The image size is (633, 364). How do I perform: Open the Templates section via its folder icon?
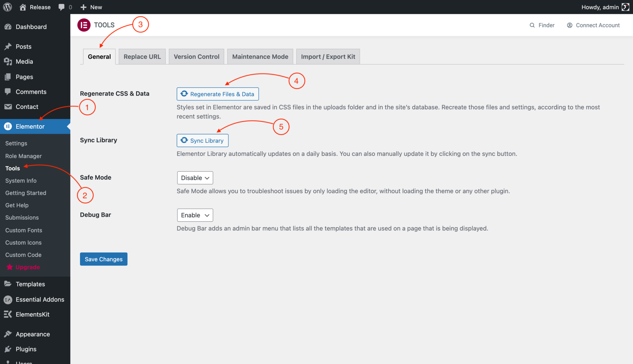coord(8,284)
